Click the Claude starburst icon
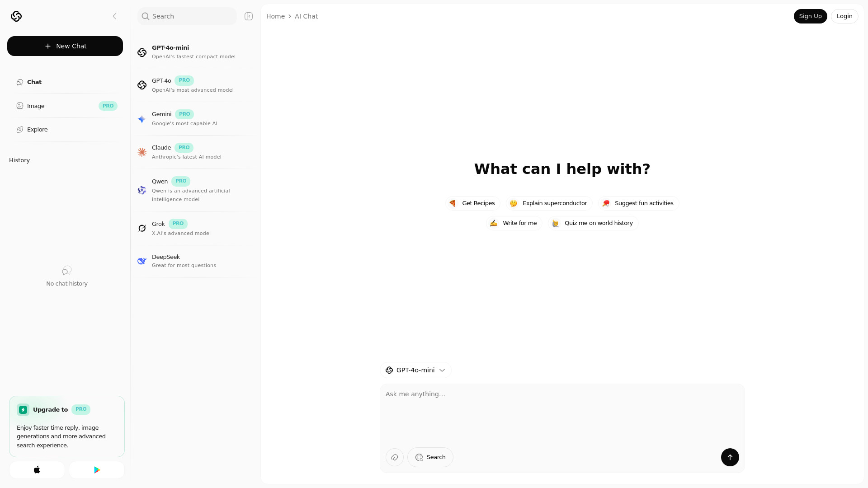The image size is (868, 488). (142, 152)
